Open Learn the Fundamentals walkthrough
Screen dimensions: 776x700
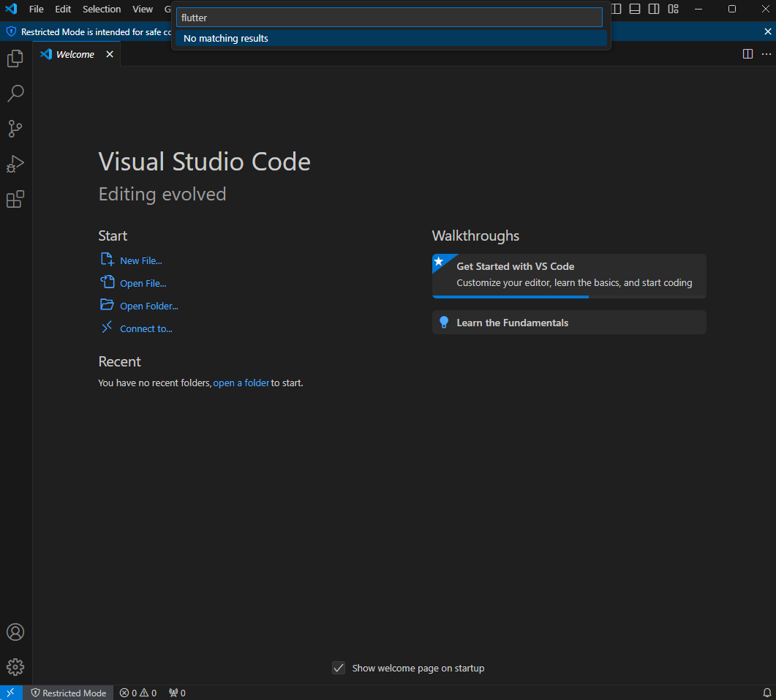[x=569, y=323]
